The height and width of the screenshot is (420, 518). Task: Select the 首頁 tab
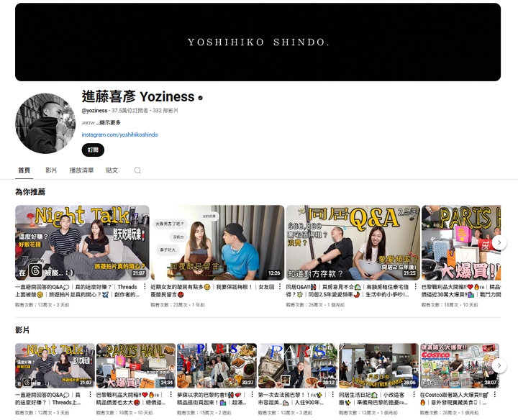point(24,170)
